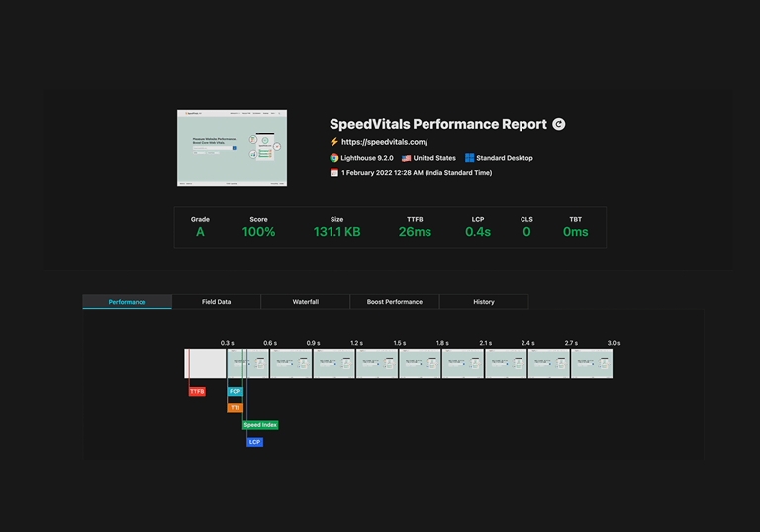This screenshot has width=760, height=532.
Task: Select the blank filmstrip frame at start
Action: tap(205, 363)
